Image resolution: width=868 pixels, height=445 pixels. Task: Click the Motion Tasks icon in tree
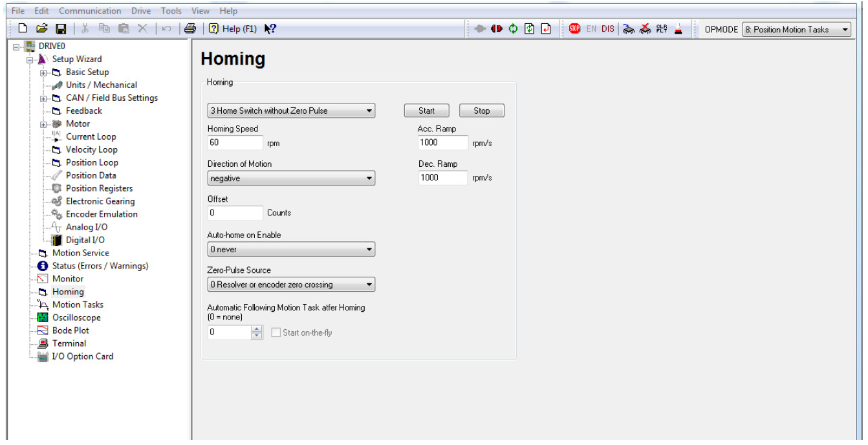tap(43, 305)
